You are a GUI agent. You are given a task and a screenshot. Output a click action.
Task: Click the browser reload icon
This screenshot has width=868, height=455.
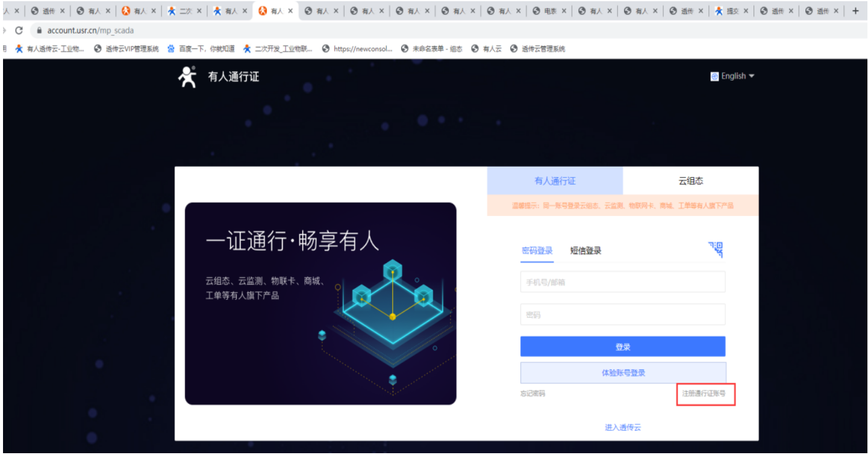(19, 30)
